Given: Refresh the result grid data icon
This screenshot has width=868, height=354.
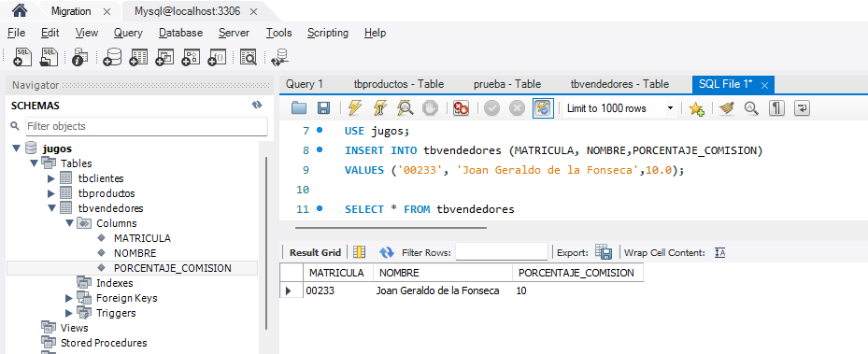Looking at the screenshot, I should (387, 252).
